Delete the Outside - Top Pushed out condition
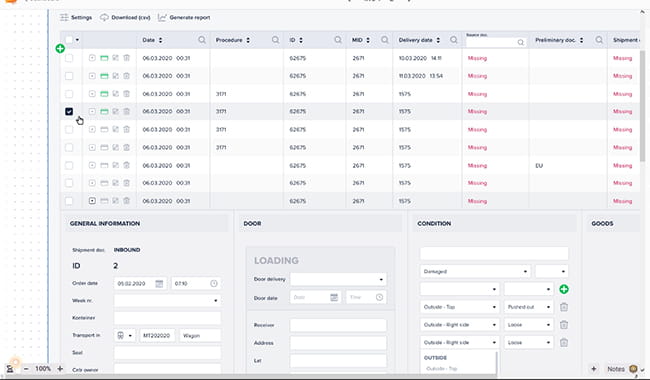Image resolution: width=650 pixels, height=380 pixels. [564, 307]
